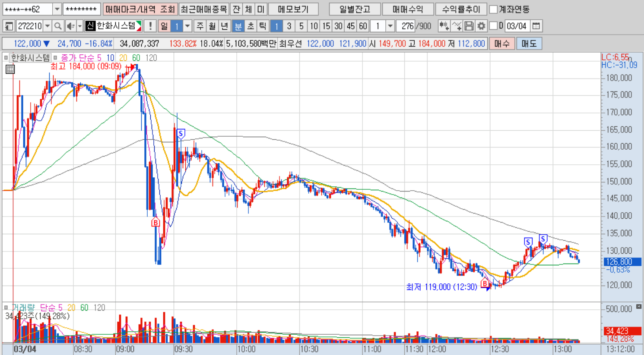The image size is (644, 355).
Task: Enable the 계좌연동 checkbox
Action: [x=493, y=9]
